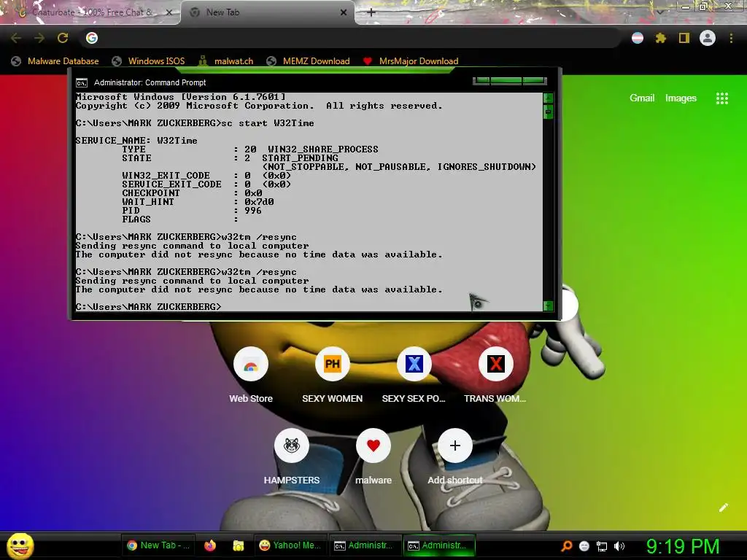Open Yahoo! Messenger from the taskbar
Screen dimensions: 747x560
tap(290, 545)
